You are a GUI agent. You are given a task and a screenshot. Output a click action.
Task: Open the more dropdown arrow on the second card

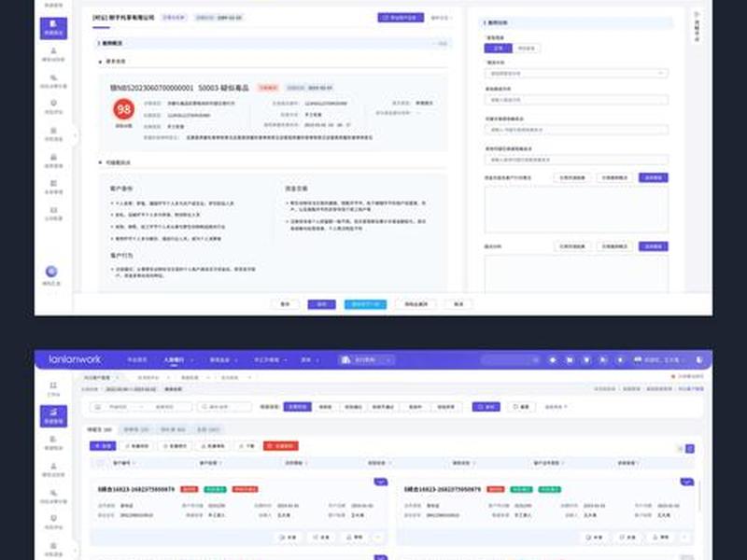coord(684,538)
